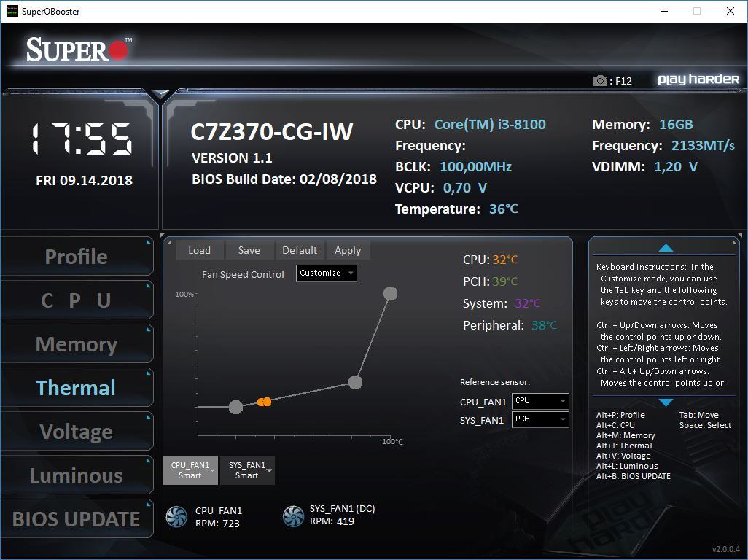
Task: Click the Alt+B: BIOS UPDATE shortcut hint
Action: tap(633, 476)
